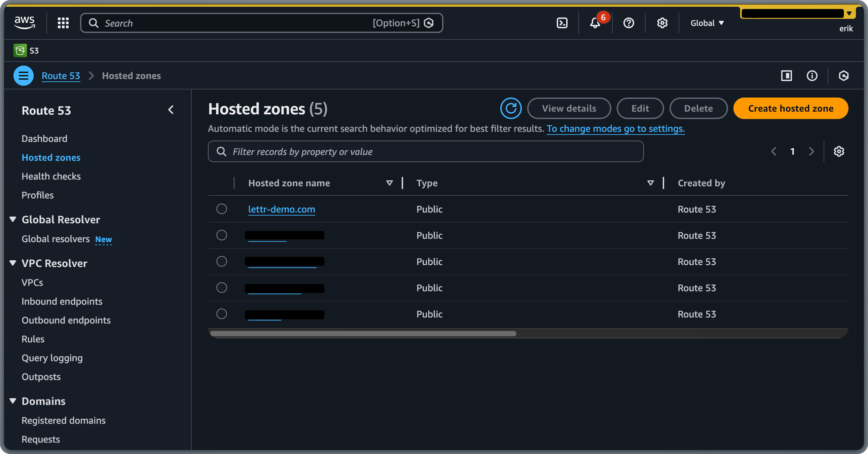Image resolution: width=868 pixels, height=454 pixels.
Task: Click the Route 53 breadcrumb link
Action: 61,75
